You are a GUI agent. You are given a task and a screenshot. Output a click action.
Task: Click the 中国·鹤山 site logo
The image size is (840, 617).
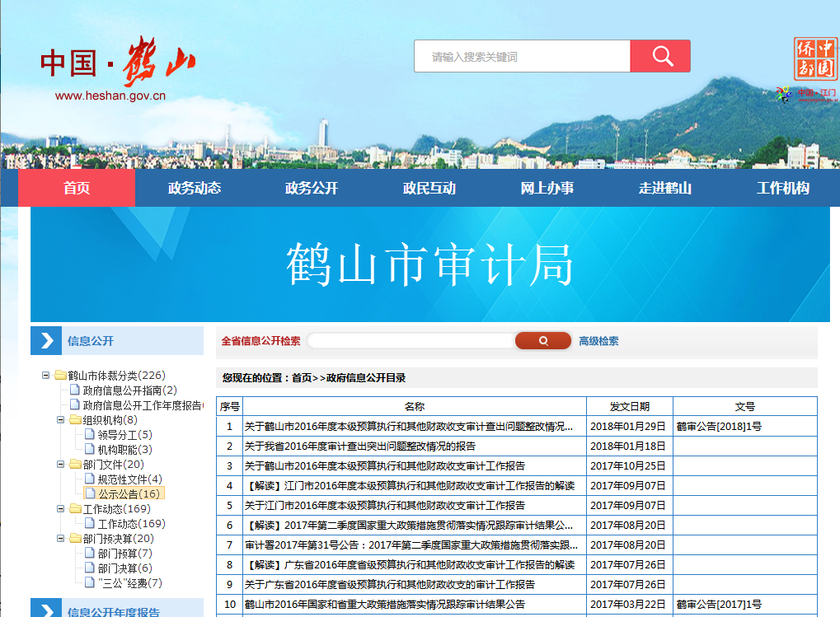pos(117,71)
